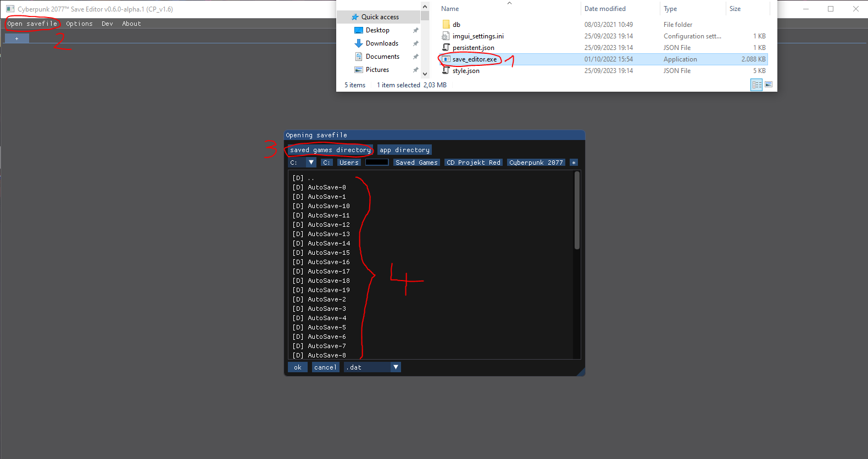868x459 pixels.
Task: Select the AutoSave-7 folder entry
Action: 431,346
